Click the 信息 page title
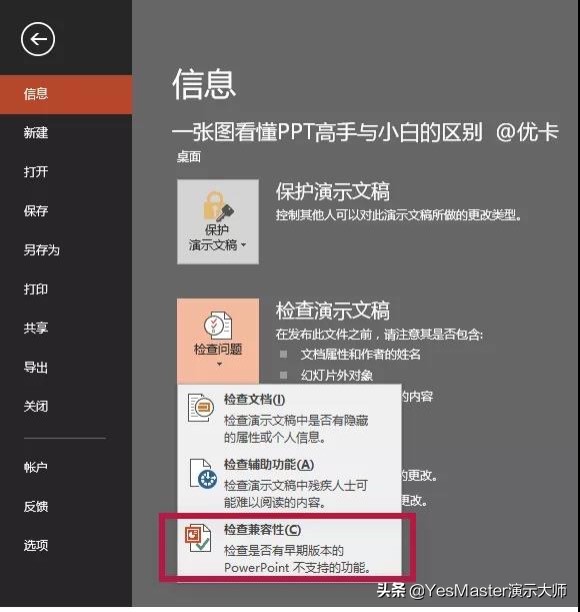 204,84
